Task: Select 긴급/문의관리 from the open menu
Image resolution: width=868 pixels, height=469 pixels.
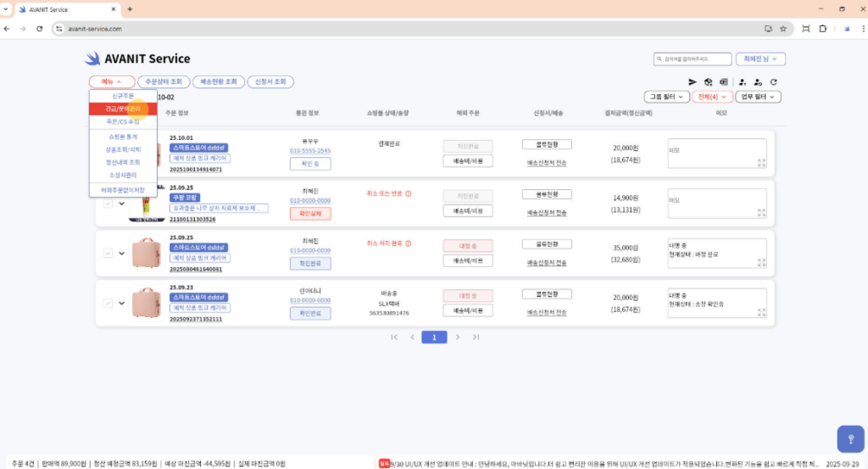Action: [x=120, y=109]
